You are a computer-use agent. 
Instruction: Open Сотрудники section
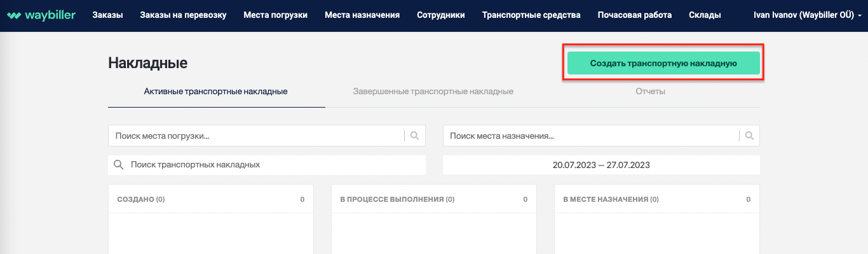[x=441, y=15]
